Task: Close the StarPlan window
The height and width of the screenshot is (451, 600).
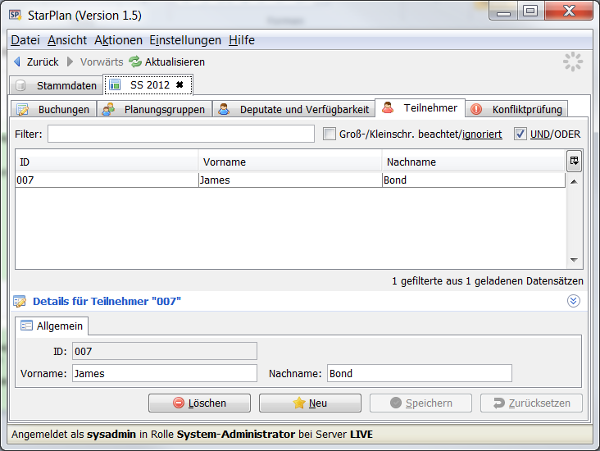Action: click(x=569, y=11)
